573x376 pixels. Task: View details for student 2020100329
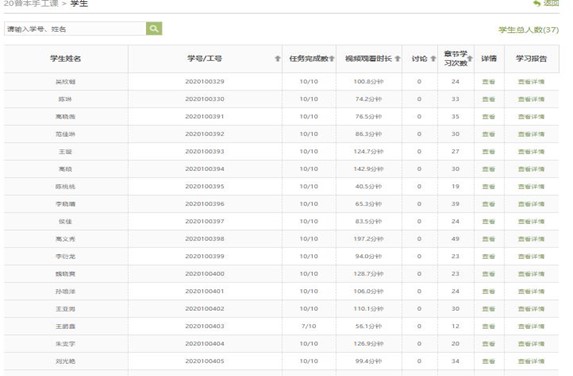point(489,82)
